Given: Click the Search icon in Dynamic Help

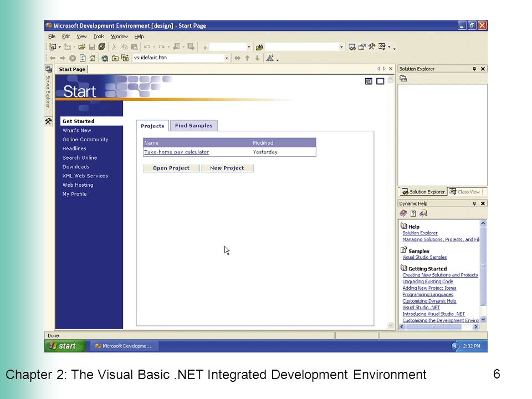Looking at the screenshot, I should [x=423, y=213].
